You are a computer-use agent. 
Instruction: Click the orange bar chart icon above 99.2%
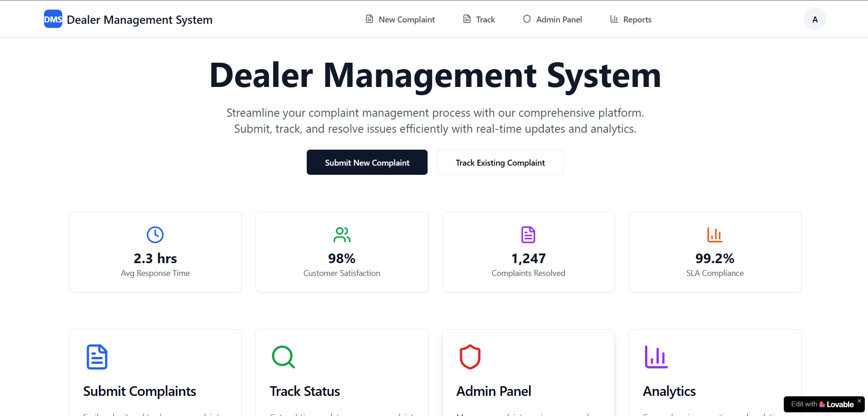[x=715, y=235]
